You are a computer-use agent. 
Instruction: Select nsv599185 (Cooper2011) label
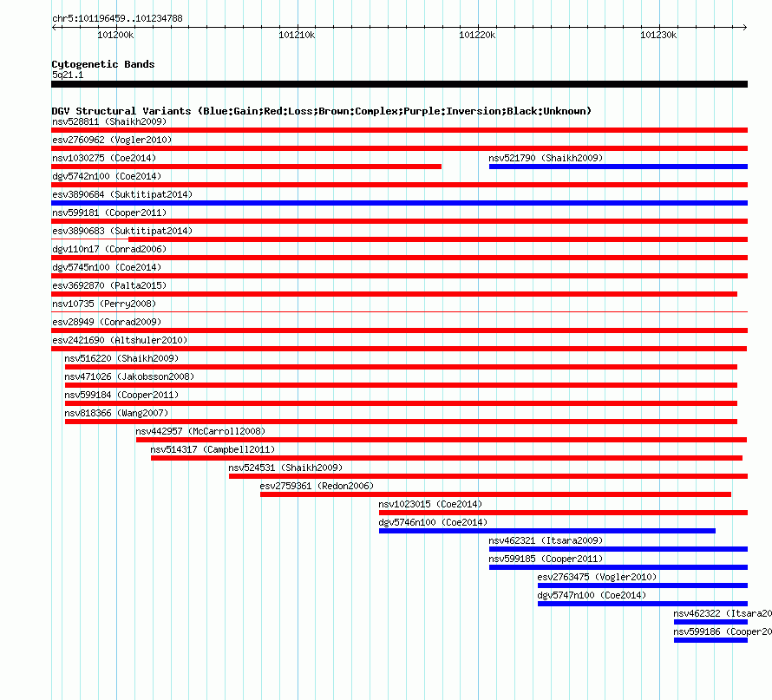click(x=546, y=559)
